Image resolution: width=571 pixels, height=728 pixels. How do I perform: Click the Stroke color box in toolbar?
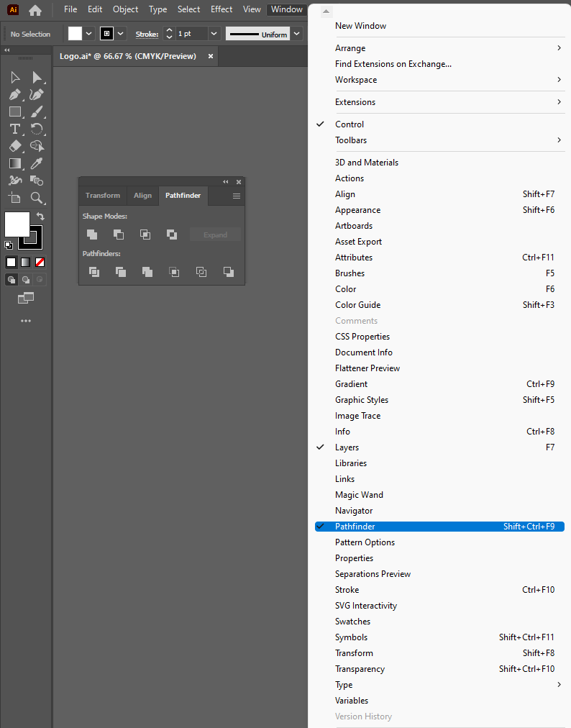(36, 243)
